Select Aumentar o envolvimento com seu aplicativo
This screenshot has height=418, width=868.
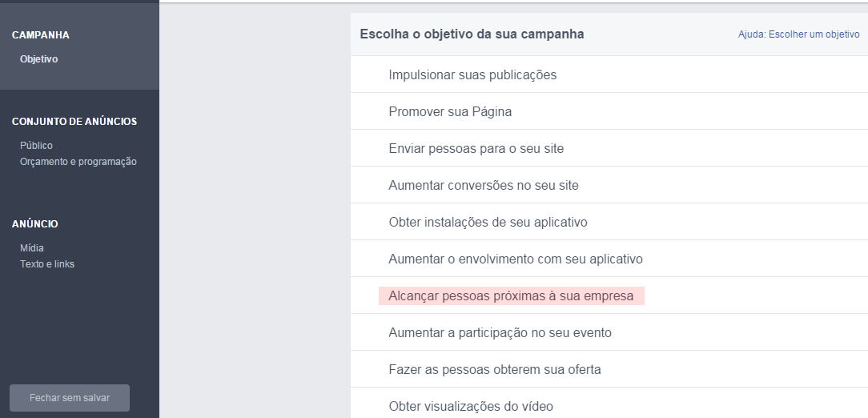[x=515, y=259]
